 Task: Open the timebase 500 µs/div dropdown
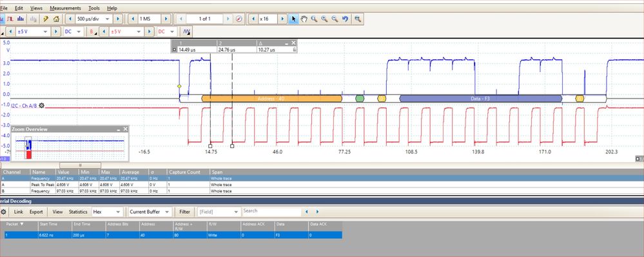tap(94, 19)
